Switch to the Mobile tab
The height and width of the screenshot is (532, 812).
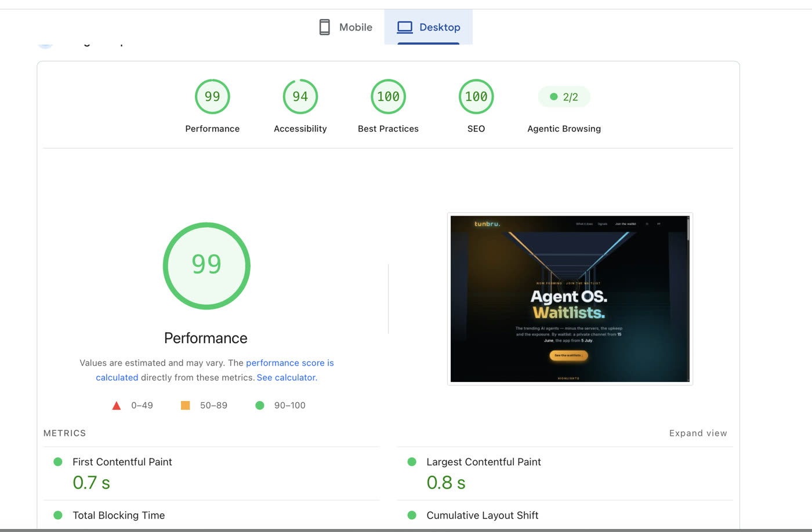coord(346,27)
